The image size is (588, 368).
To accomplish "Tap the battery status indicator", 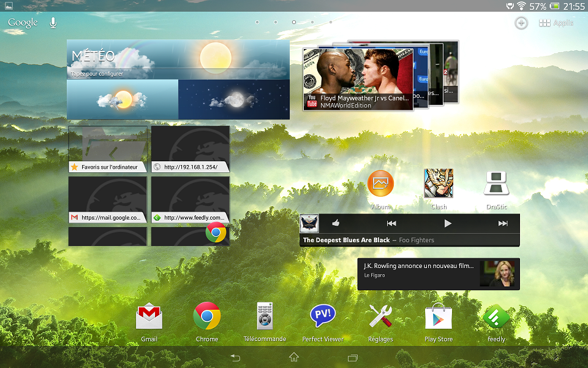I will tap(554, 6).
